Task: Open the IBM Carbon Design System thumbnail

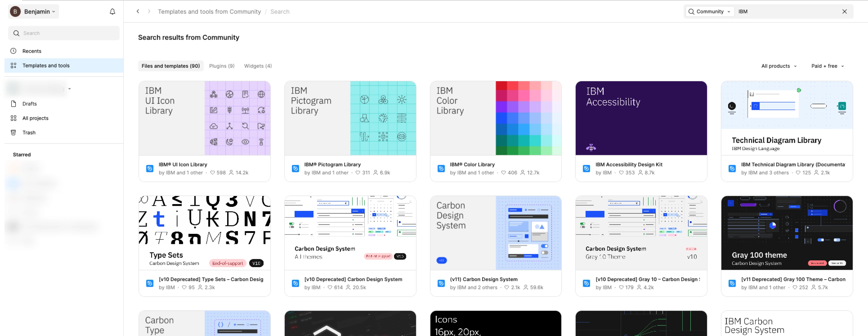Action: [x=787, y=323]
